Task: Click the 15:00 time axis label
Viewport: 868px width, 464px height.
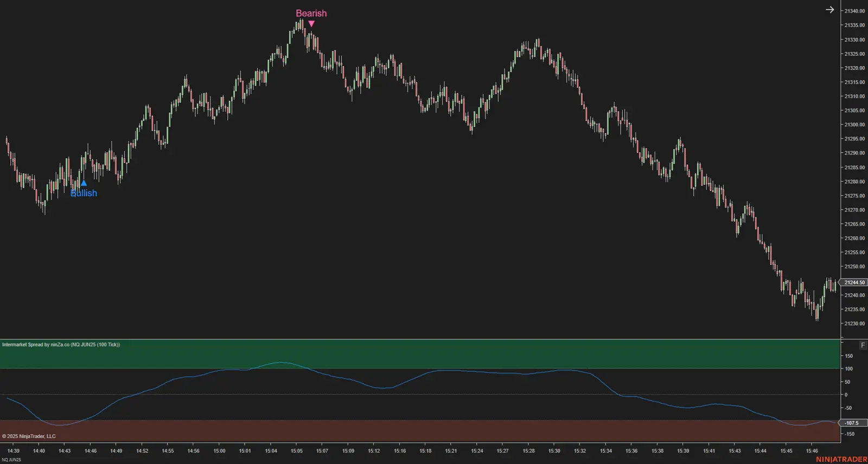Action: tap(219, 451)
